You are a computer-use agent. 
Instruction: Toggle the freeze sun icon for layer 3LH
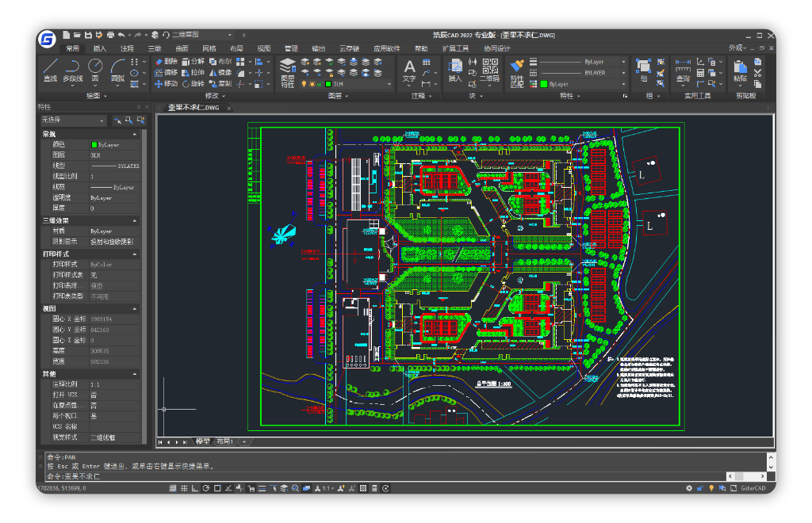tap(312, 84)
